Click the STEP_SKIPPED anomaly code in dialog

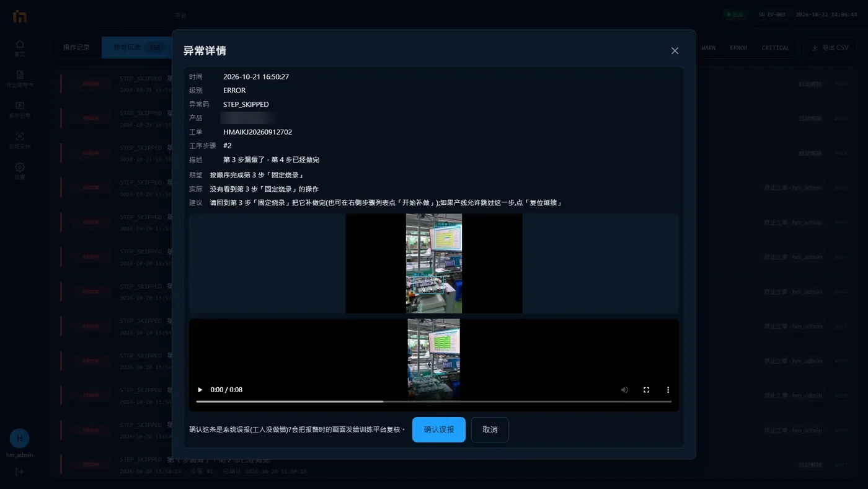pyautogui.click(x=246, y=104)
